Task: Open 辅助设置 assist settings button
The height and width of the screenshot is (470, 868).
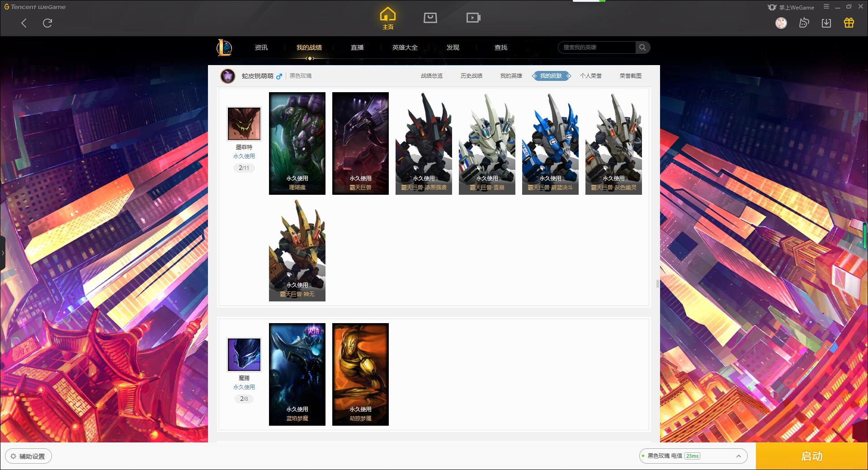Action: pyautogui.click(x=28, y=456)
